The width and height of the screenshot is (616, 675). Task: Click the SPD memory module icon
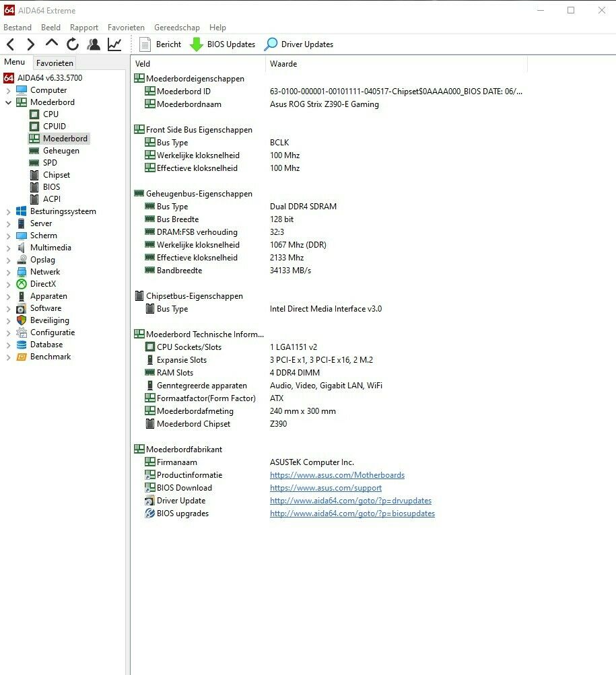[34, 163]
